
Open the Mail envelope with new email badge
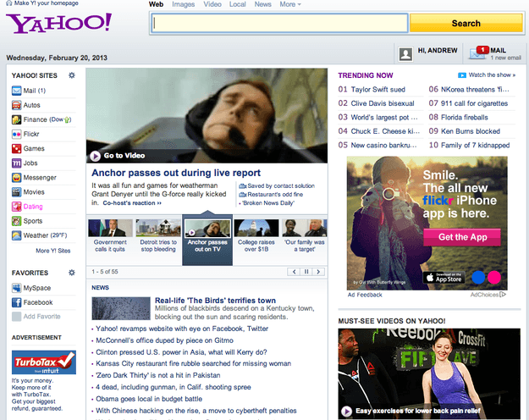point(479,53)
